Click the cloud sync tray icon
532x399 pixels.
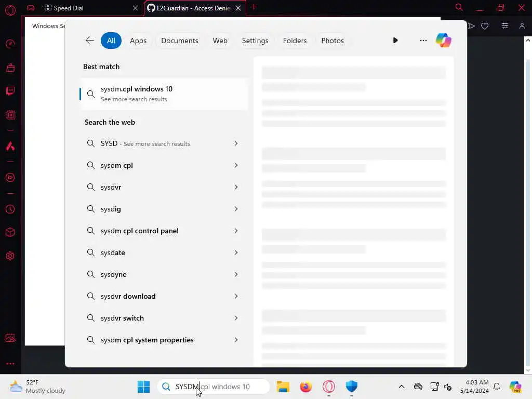[418, 387]
